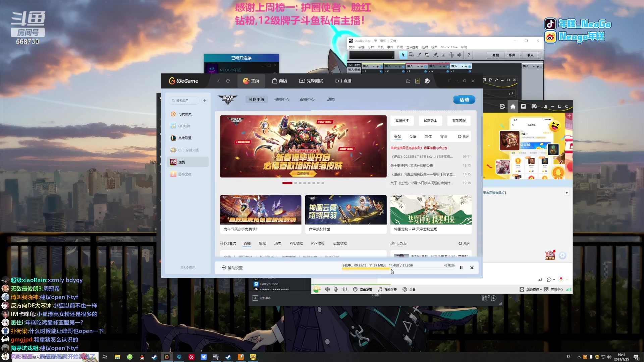This screenshot has width=644, height=362.
Task: Switch to 社区主页 tab
Action: [x=257, y=100]
